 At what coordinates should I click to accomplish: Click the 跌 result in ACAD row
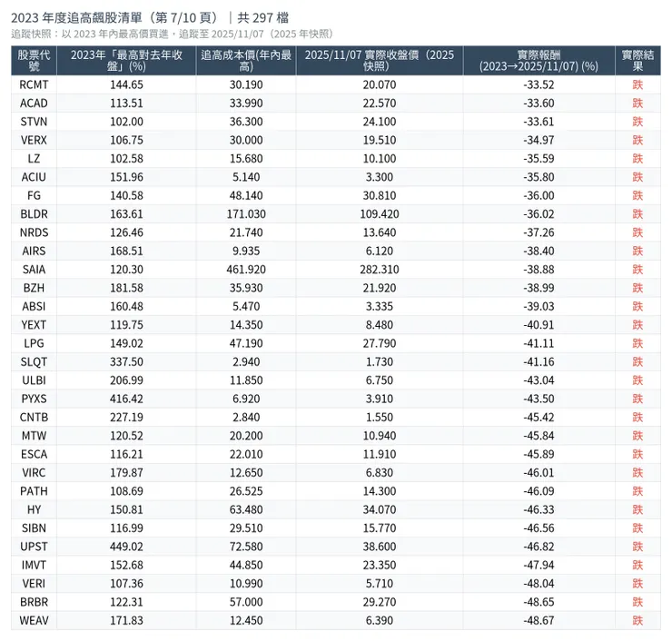637,104
